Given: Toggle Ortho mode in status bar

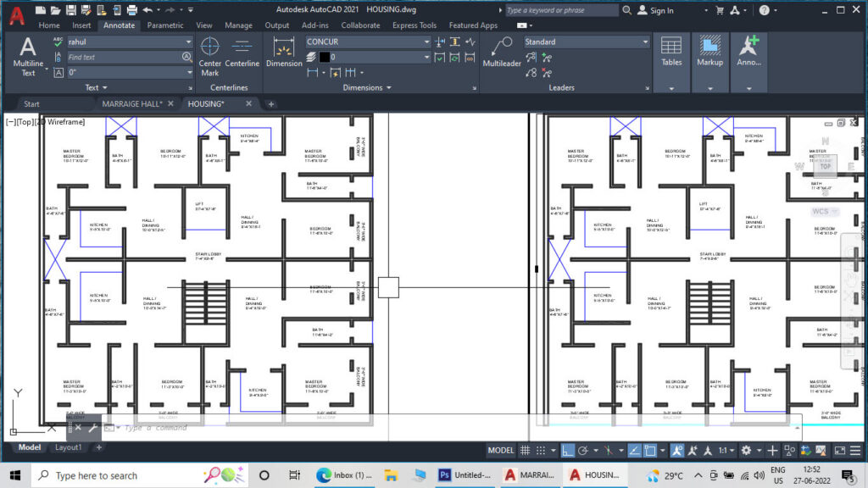Looking at the screenshot, I should 567,451.
